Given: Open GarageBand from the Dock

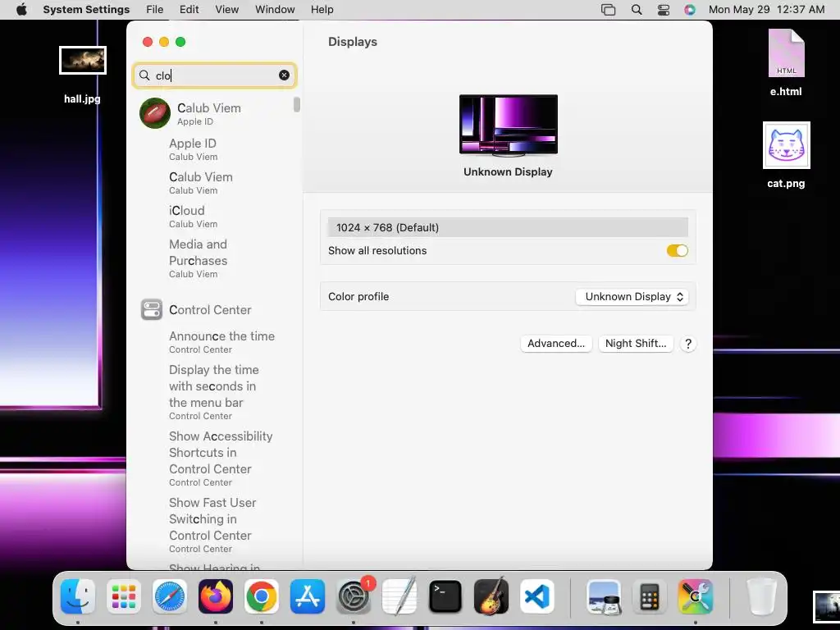Looking at the screenshot, I should pyautogui.click(x=491, y=596).
